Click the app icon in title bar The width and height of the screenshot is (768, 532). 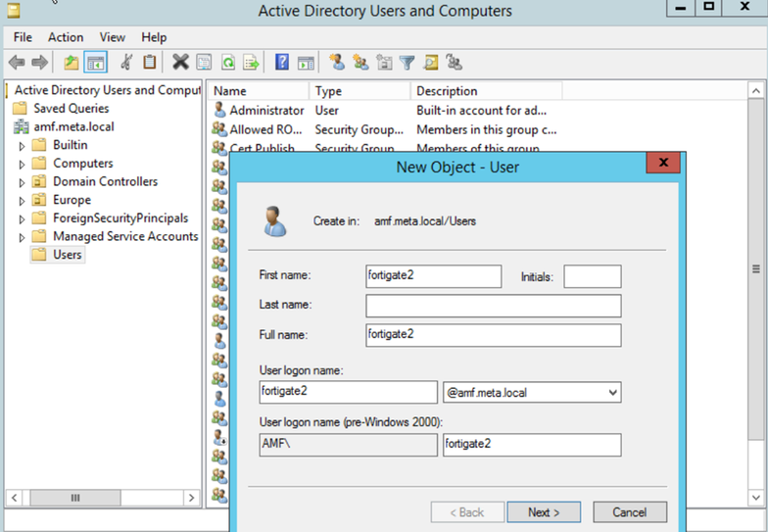[x=14, y=10]
